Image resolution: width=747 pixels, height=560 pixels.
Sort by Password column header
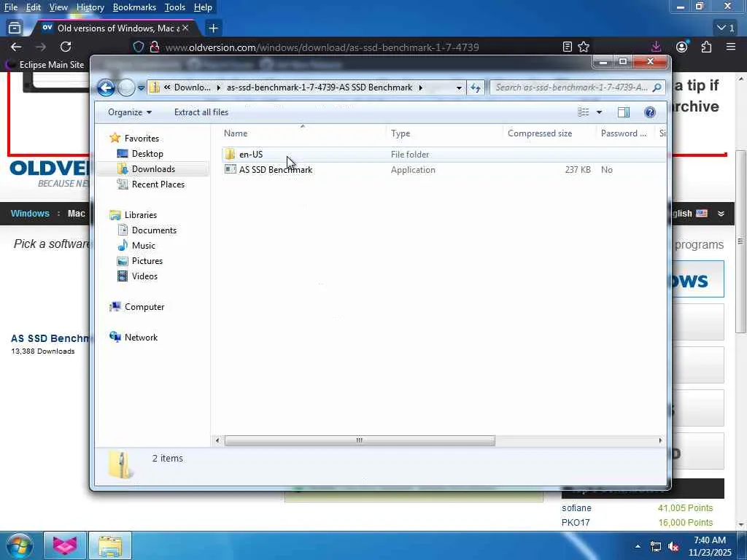click(625, 133)
